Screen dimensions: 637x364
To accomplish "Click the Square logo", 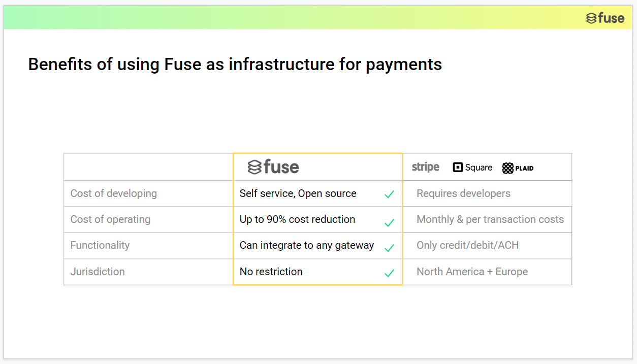I will pyautogui.click(x=472, y=168).
